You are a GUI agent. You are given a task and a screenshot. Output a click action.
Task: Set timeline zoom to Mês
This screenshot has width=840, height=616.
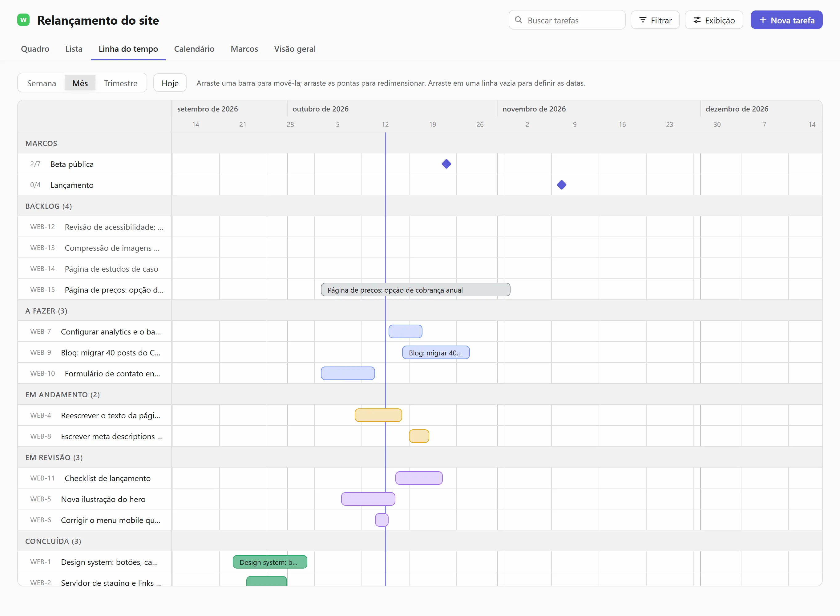tap(80, 83)
